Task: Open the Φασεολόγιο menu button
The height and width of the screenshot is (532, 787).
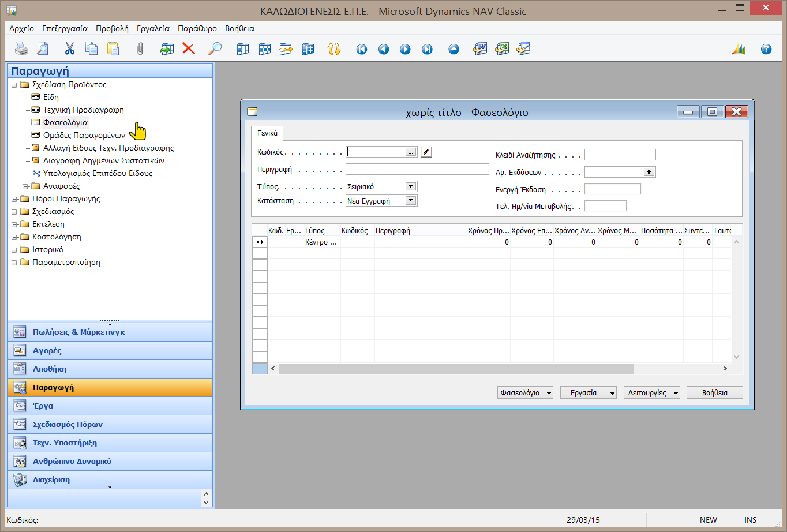Action: click(x=525, y=392)
